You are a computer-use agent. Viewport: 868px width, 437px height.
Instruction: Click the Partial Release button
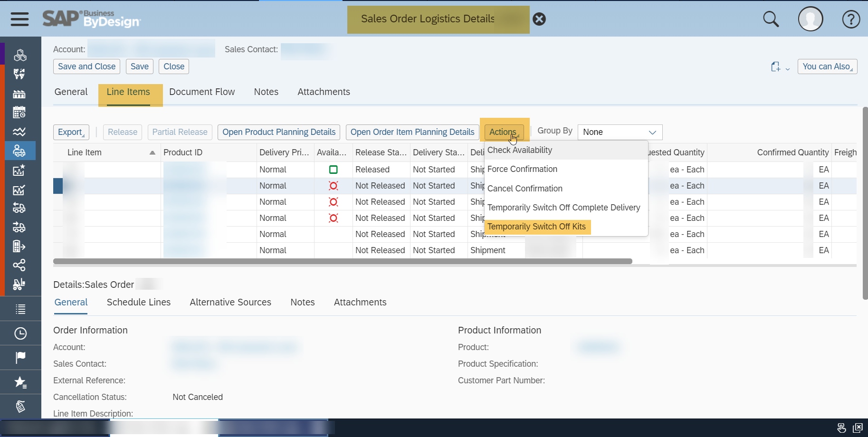(x=180, y=132)
